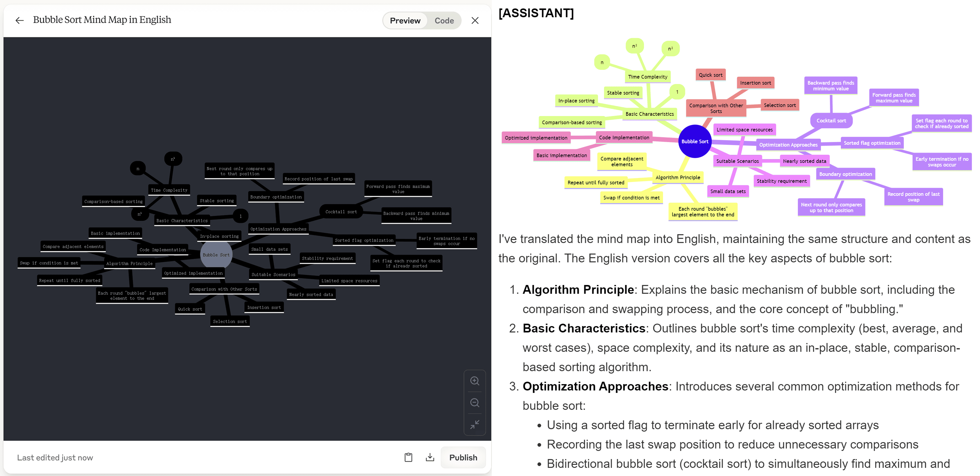Select Compare adjacent elements dark node
This screenshot has height=476, width=980.
[73, 247]
